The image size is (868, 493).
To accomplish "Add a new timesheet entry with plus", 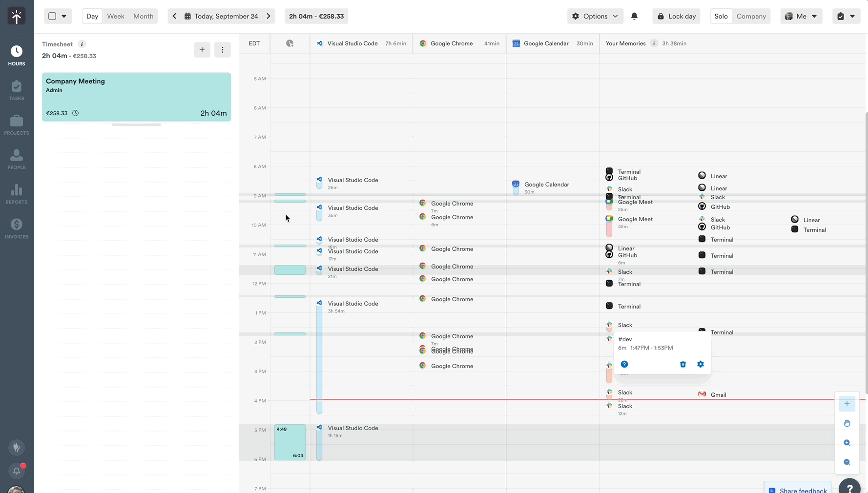I will (x=202, y=50).
